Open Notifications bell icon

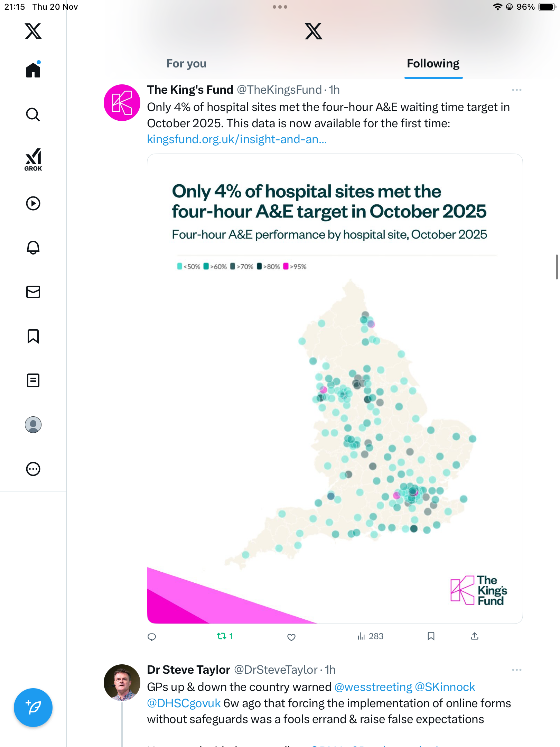click(x=33, y=248)
